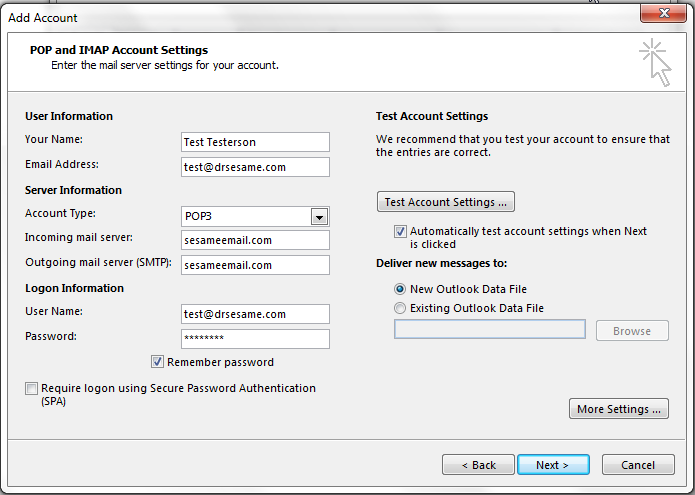The width and height of the screenshot is (695, 495).
Task: Toggle the Remember password checkbox
Action: coord(157,362)
